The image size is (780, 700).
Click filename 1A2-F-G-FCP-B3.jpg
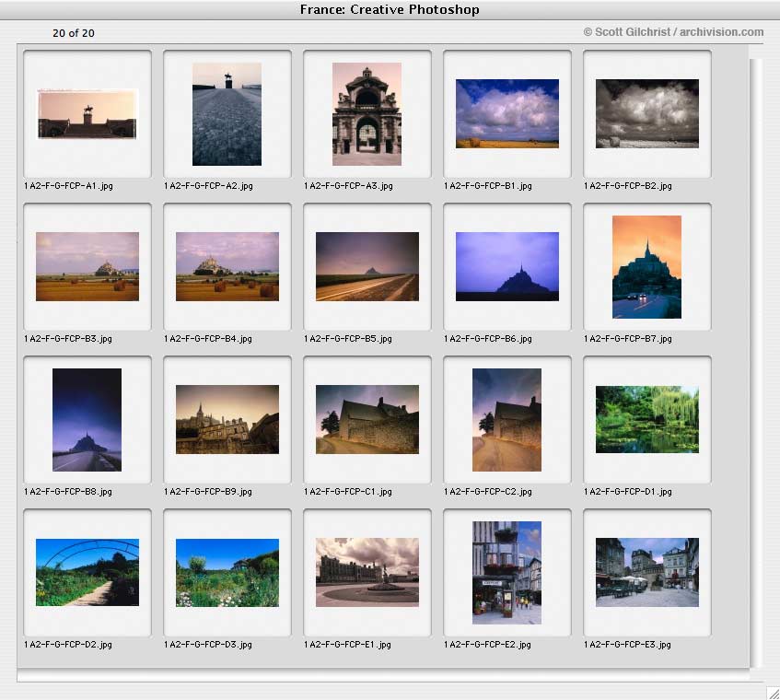click(68, 338)
